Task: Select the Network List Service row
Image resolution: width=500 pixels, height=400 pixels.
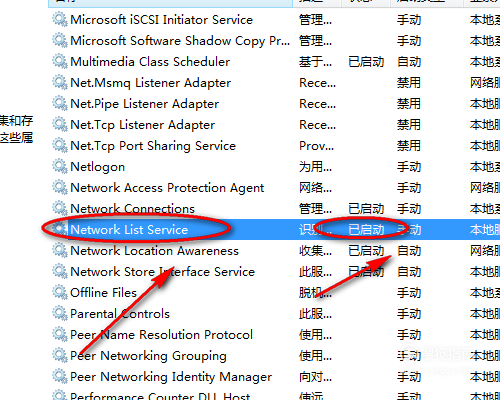Action: click(274, 229)
